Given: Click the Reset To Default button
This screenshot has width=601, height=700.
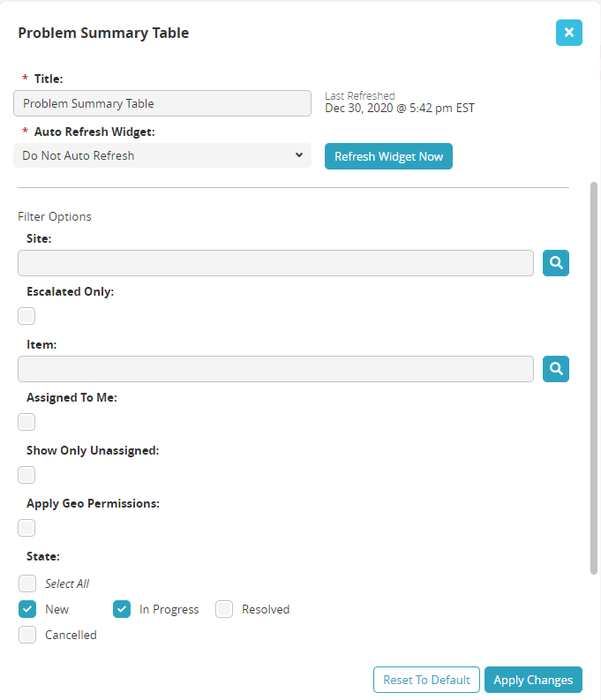Looking at the screenshot, I should [426, 680].
